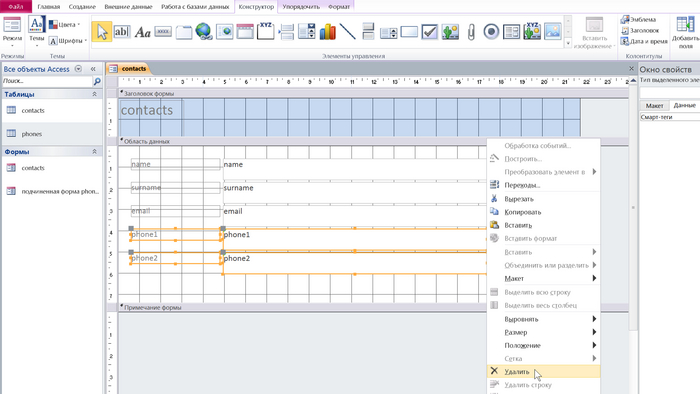Expand the Fonts theme dropdown
The height and width of the screenshot is (394, 700).
click(x=67, y=41)
